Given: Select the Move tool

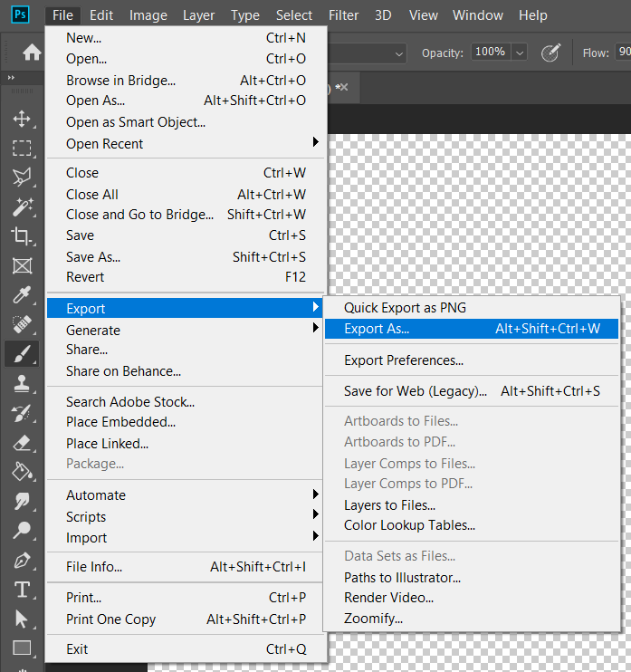Looking at the screenshot, I should pyautogui.click(x=22, y=119).
